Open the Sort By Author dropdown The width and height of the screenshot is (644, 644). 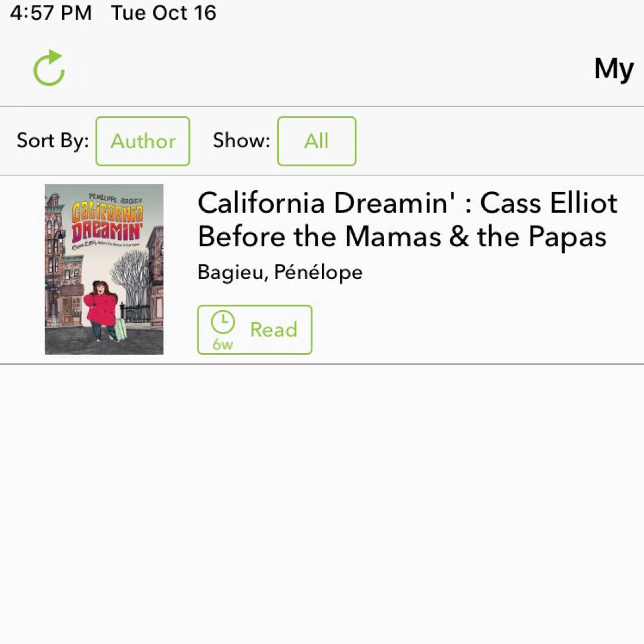143,141
